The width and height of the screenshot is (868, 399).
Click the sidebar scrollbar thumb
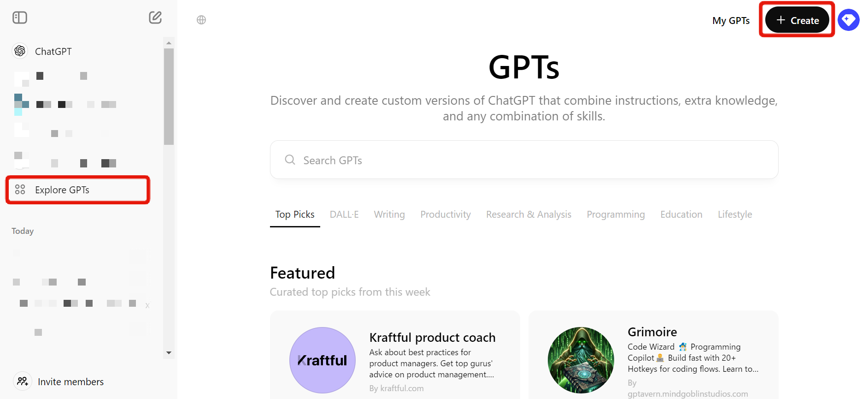[169, 96]
